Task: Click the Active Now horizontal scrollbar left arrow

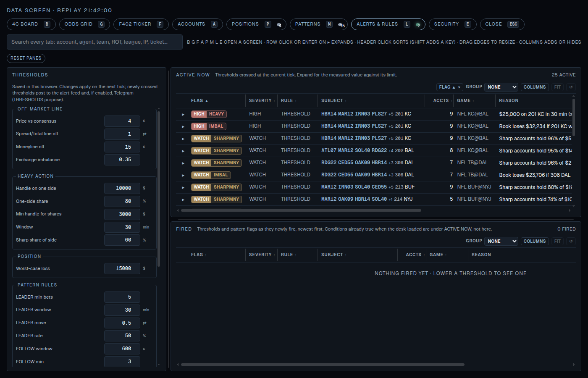Action: tap(178, 210)
